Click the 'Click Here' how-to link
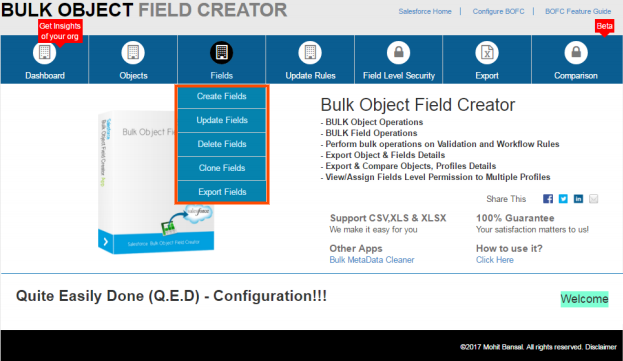Viewport: 623px width, 361px height. coord(495,260)
